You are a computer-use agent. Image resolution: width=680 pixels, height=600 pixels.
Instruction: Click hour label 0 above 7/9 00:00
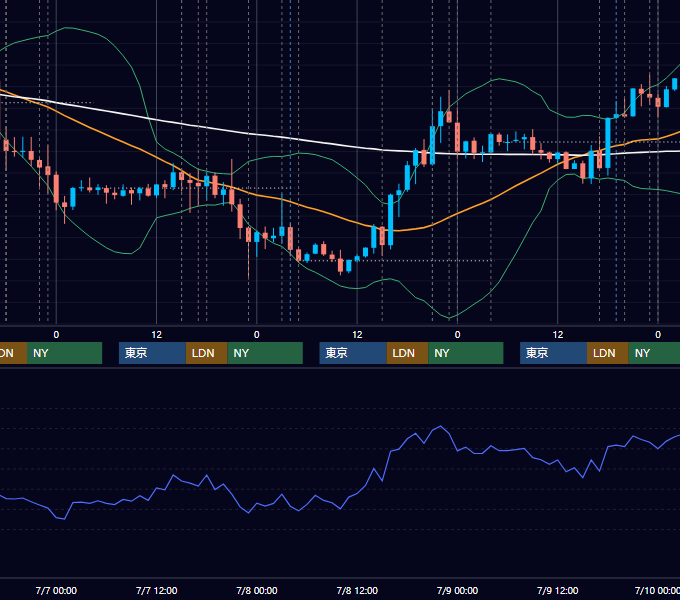click(x=458, y=335)
